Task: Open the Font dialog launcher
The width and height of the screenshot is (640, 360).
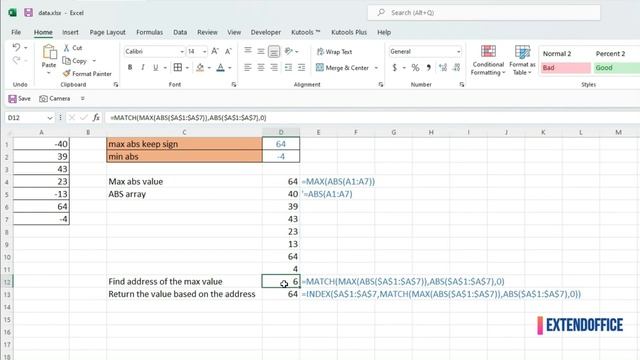Action: click(233, 84)
